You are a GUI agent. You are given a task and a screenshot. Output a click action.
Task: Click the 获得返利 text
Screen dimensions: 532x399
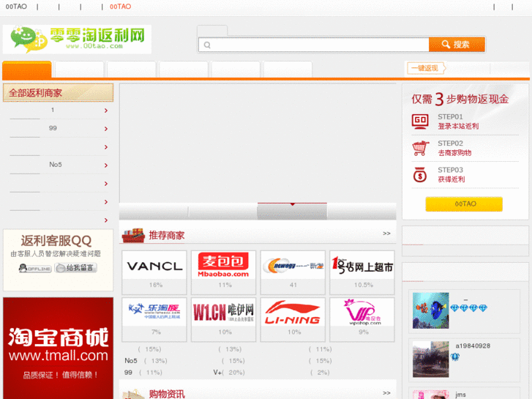tap(452, 179)
